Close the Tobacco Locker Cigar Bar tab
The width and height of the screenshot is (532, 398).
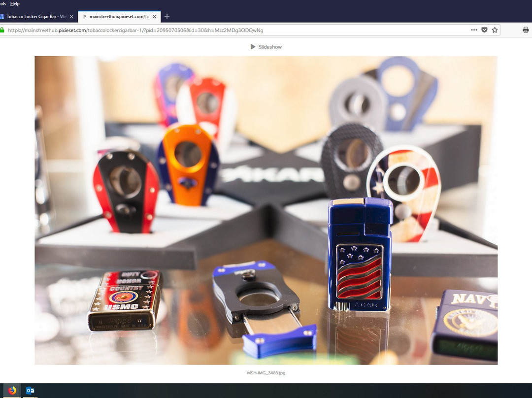point(71,16)
